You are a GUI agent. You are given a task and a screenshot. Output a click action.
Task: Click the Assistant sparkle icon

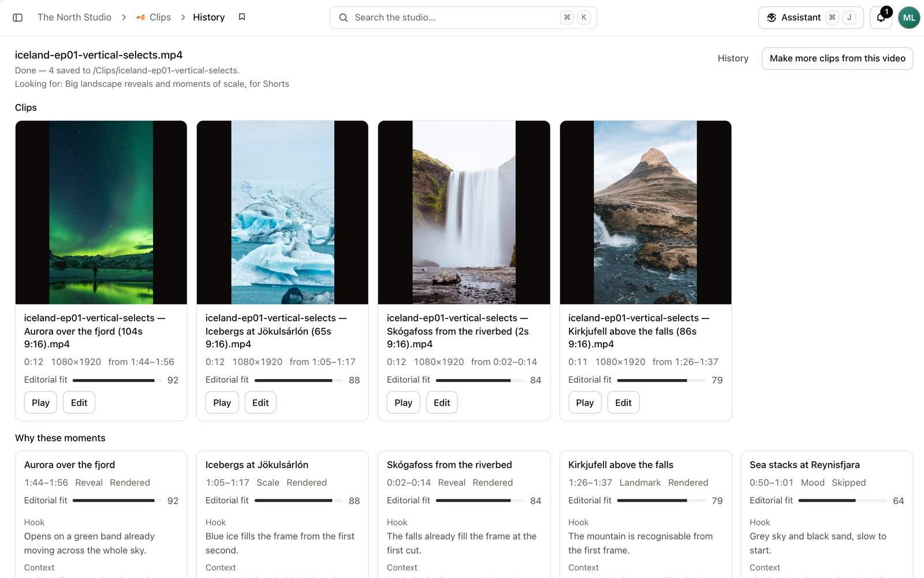[772, 17]
